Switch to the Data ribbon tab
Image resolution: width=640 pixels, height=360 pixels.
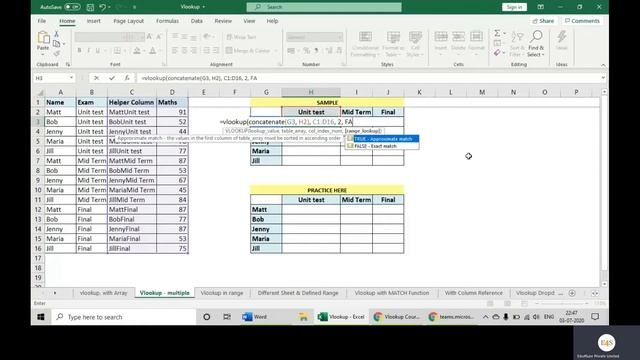tap(197, 21)
